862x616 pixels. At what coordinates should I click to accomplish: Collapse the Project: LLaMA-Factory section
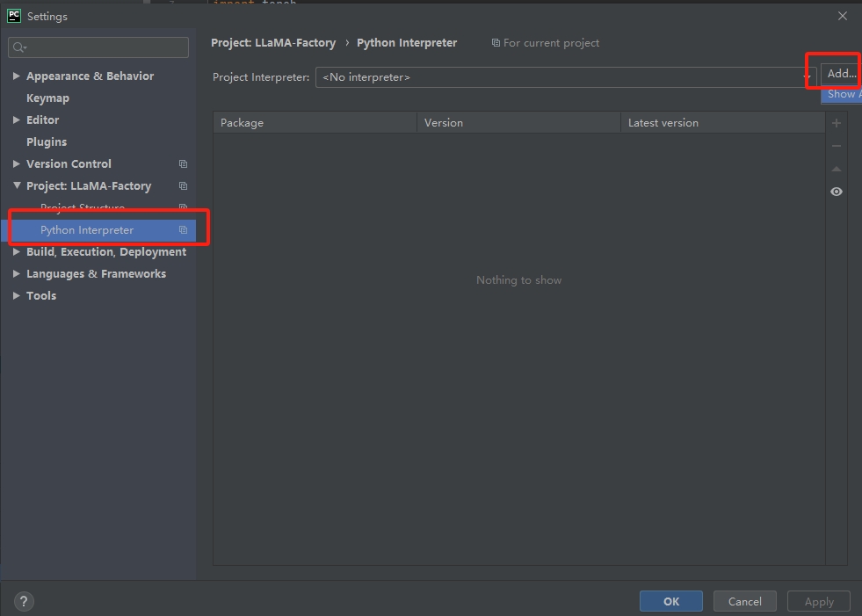tap(16, 186)
